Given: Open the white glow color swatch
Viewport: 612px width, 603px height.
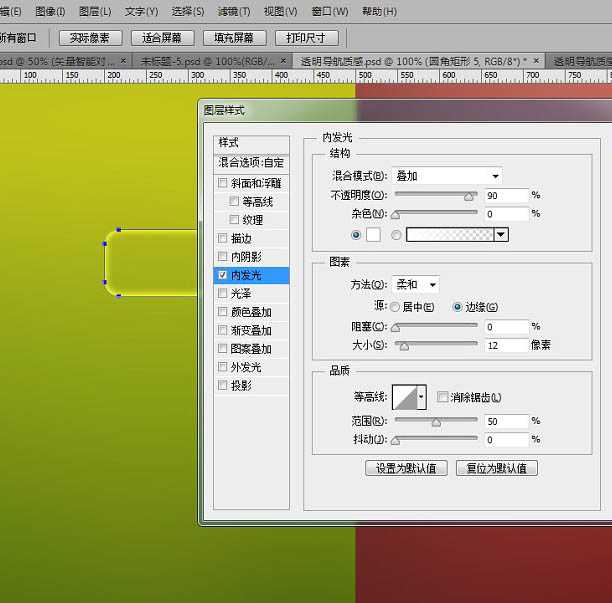Looking at the screenshot, I should (374, 235).
